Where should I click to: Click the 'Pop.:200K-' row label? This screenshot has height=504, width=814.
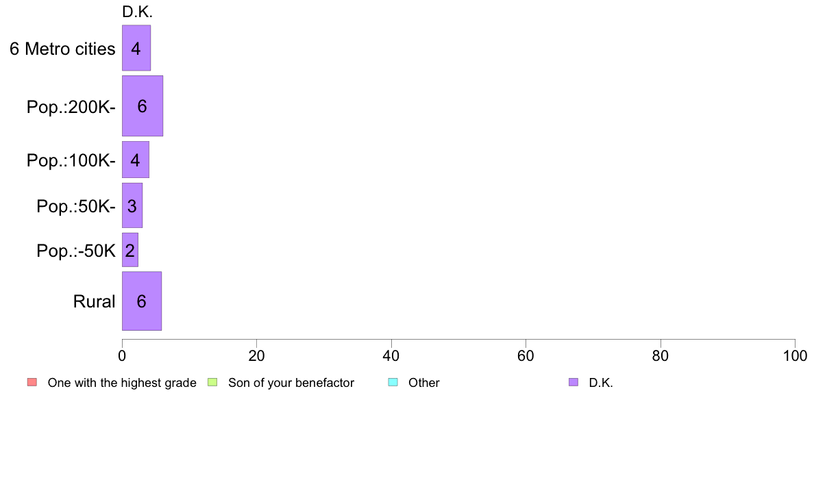tap(71, 107)
